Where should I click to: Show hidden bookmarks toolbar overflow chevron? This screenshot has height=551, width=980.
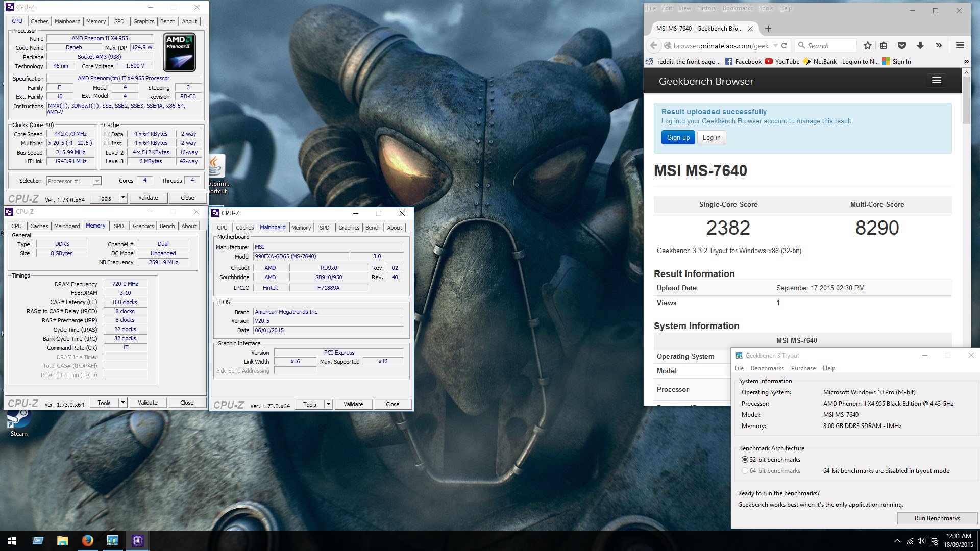967,62
